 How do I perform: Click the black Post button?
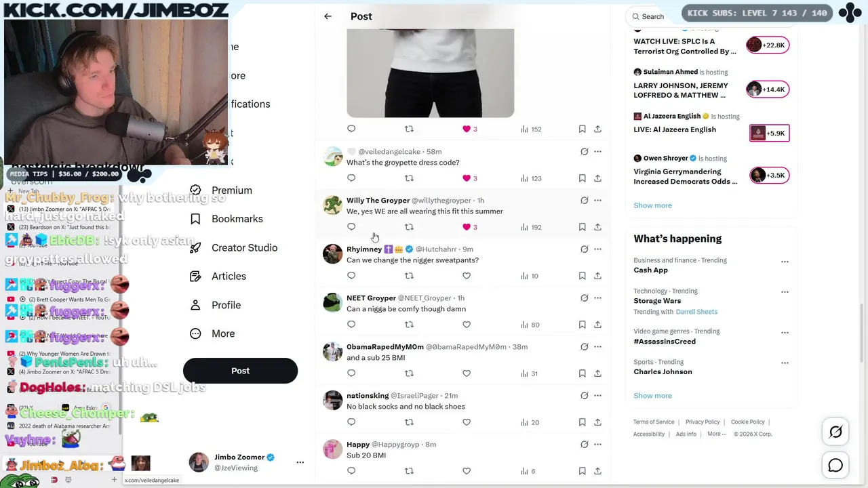pyautogui.click(x=240, y=371)
